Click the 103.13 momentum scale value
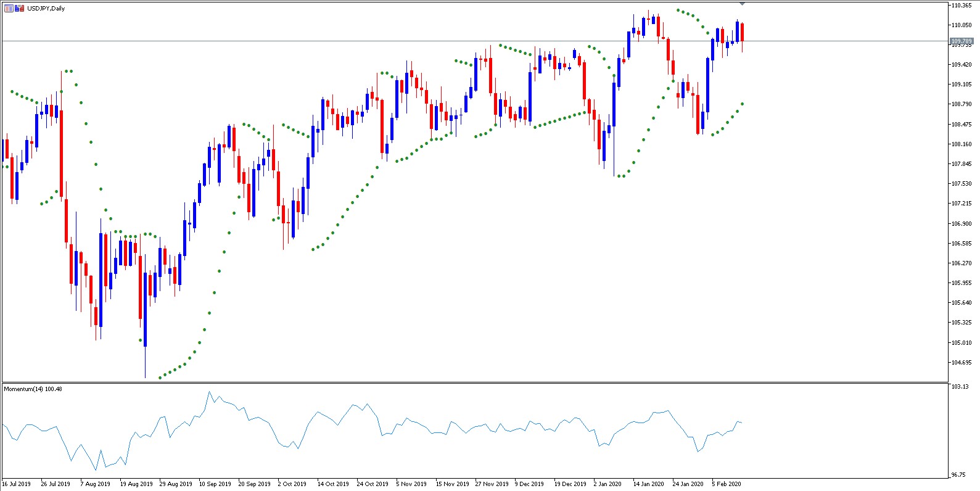980x491 pixels. coord(960,387)
